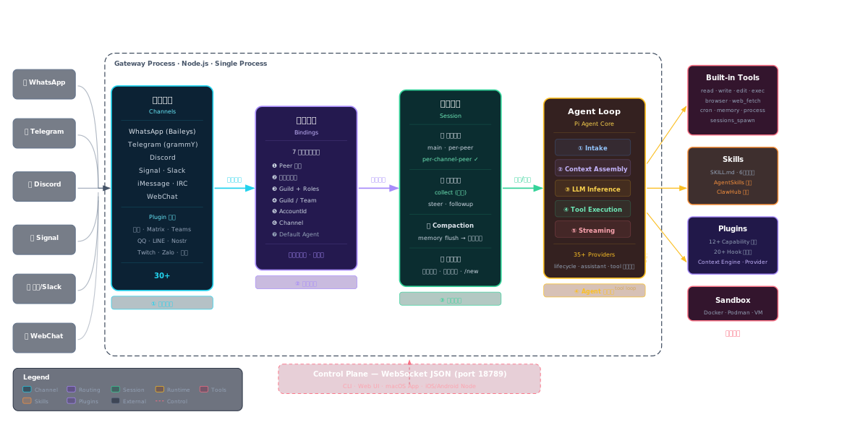Image resolution: width=868 pixels, height=425 pixels.
Task: Click the Channel legend color swatch
Action: coord(27,390)
